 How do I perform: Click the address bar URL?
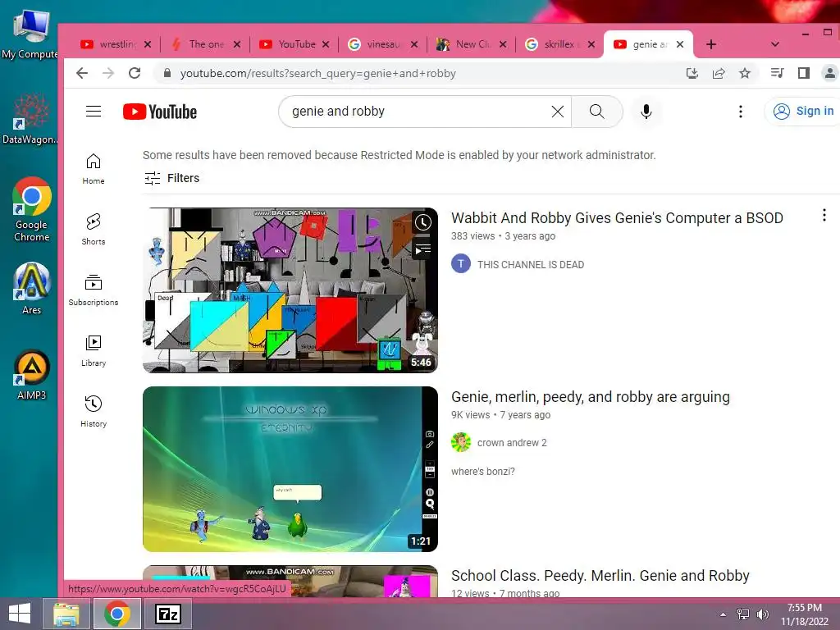[x=317, y=73]
